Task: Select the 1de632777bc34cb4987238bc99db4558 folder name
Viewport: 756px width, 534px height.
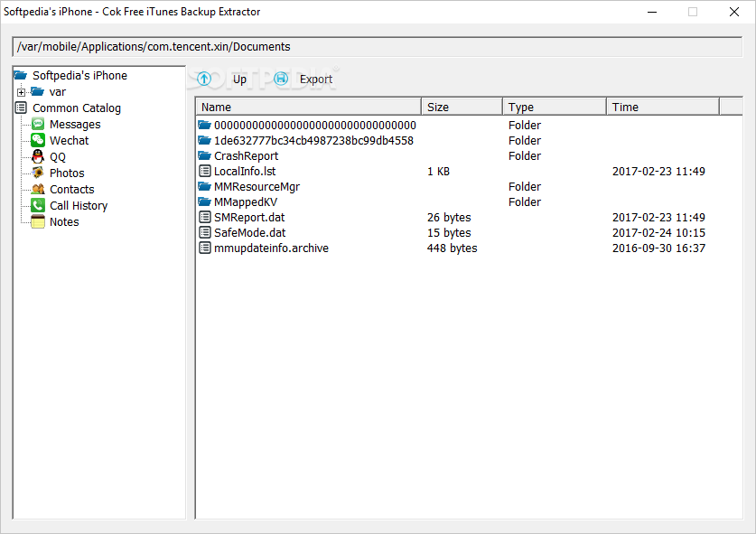Action: [x=314, y=140]
